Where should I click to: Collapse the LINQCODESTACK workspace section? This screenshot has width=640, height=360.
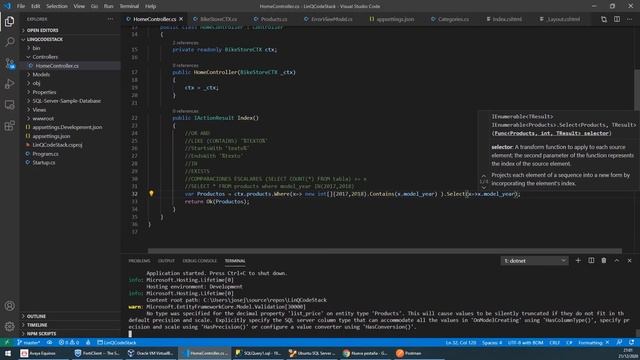(x=45, y=39)
